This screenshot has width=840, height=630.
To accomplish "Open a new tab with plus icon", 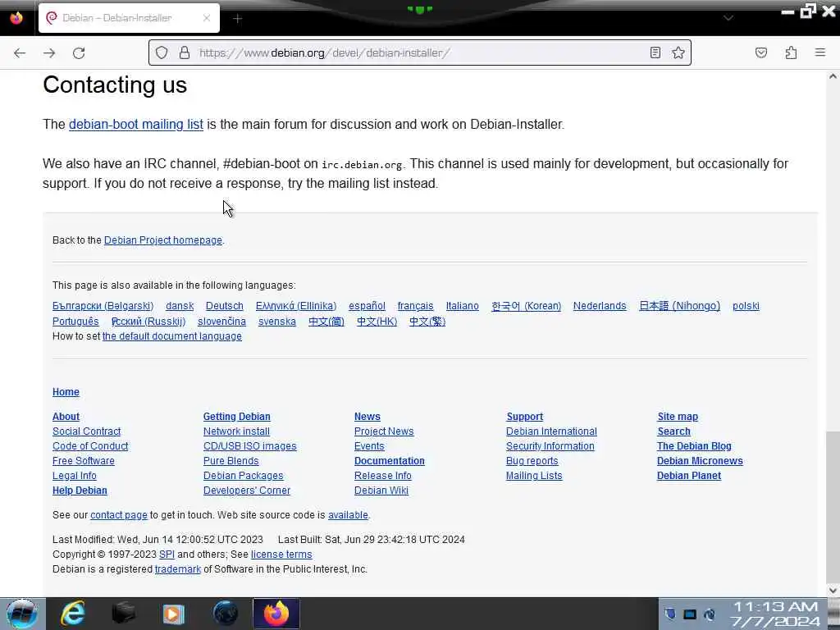I will tap(238, 19).
